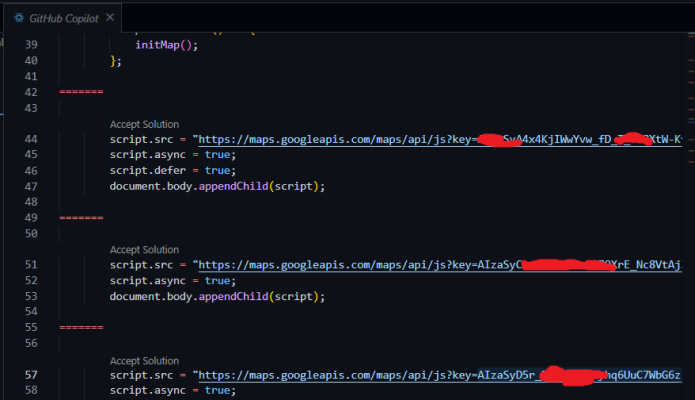Accept the solution above line 44

(144, 124)
